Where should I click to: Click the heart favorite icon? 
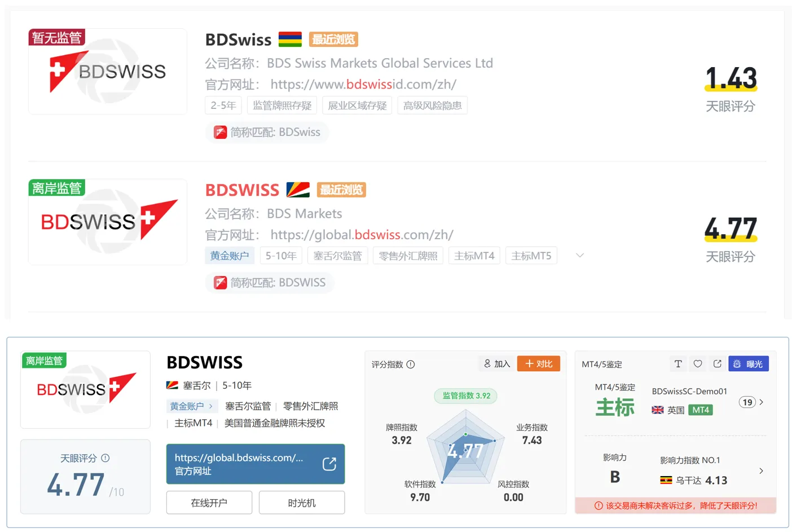coord(698,364)
